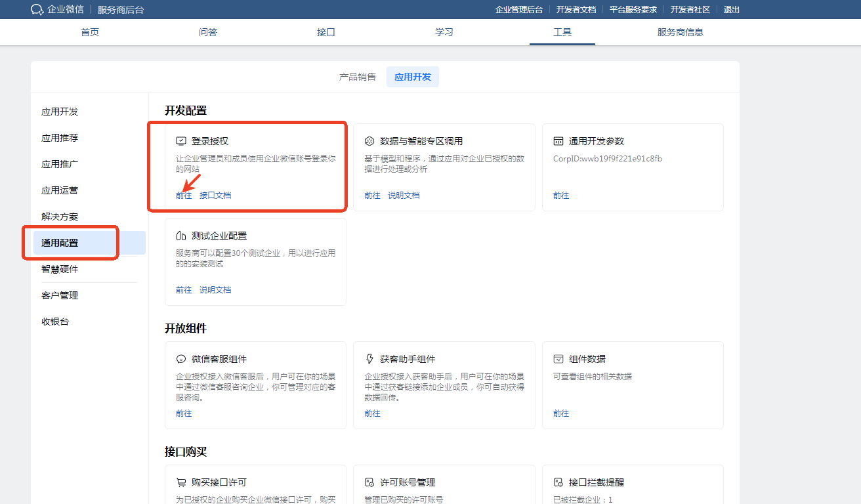Viewport: 861px width, 504px height.
Task: Click the 企业微信 logo icon
Action: pos(37,9)
